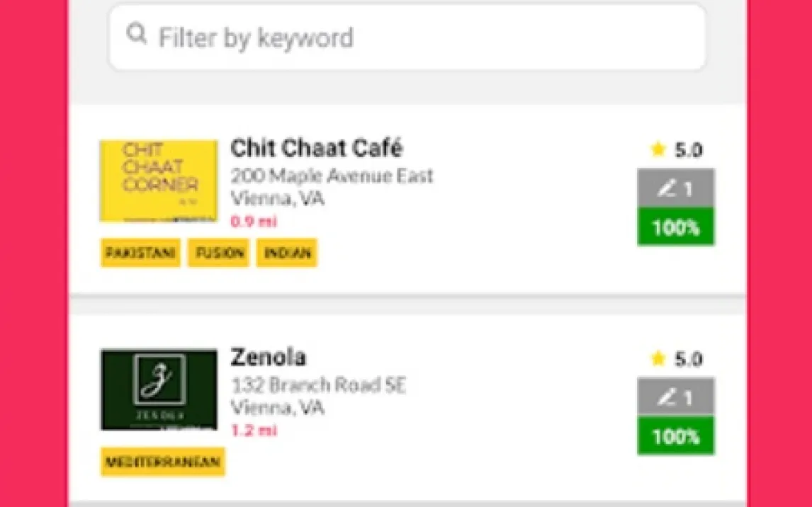812x507 pixels.
Task: Click the 132 Branch Road SE address
Action: pyautogui.click(x=319, y=385)
